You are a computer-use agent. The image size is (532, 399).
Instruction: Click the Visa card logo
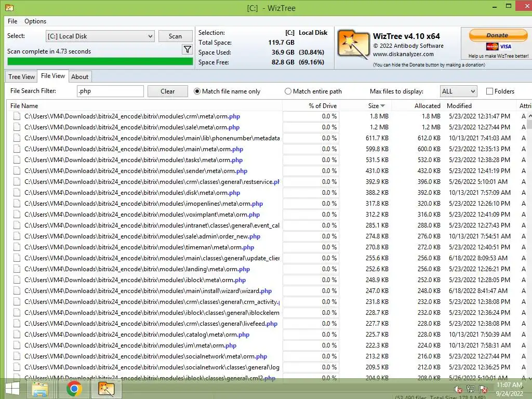[x=506, y=46]
